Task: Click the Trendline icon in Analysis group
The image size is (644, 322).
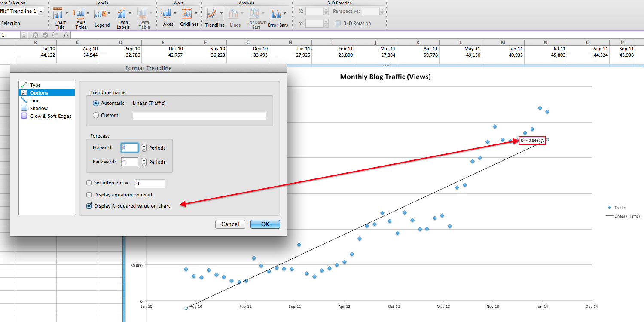Action: [x=212, y=14]
